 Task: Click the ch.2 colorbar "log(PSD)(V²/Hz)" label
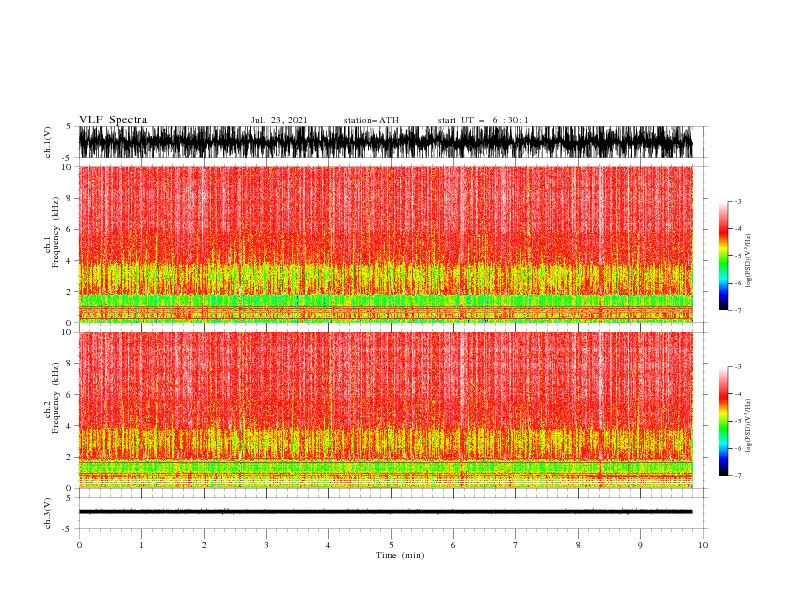(748, 426)
